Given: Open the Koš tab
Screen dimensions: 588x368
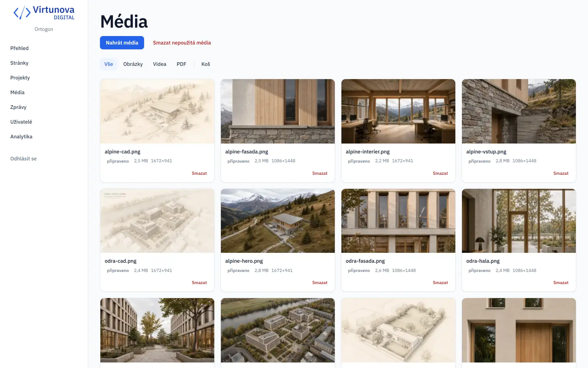Looking at the screenshot, I should pos(206,64).
